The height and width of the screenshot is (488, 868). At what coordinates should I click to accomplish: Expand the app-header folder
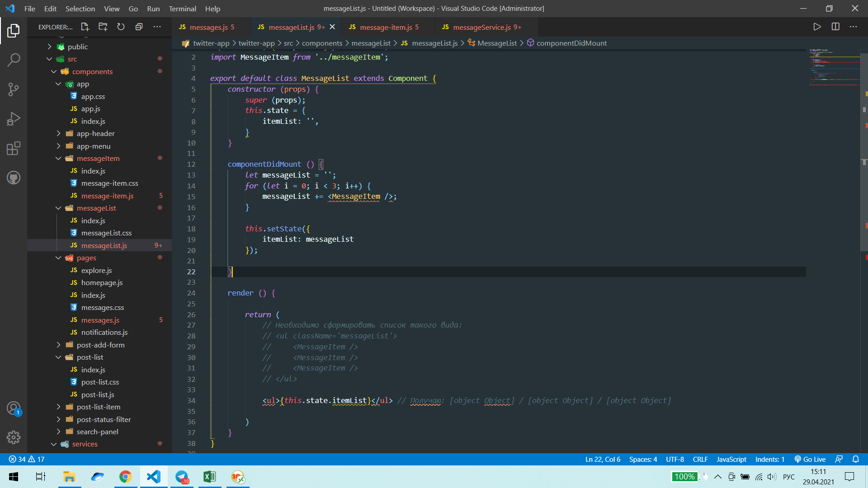95,133
